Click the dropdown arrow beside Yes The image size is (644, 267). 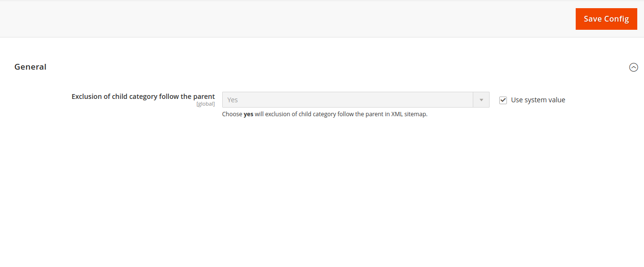(x=481, y=100)
